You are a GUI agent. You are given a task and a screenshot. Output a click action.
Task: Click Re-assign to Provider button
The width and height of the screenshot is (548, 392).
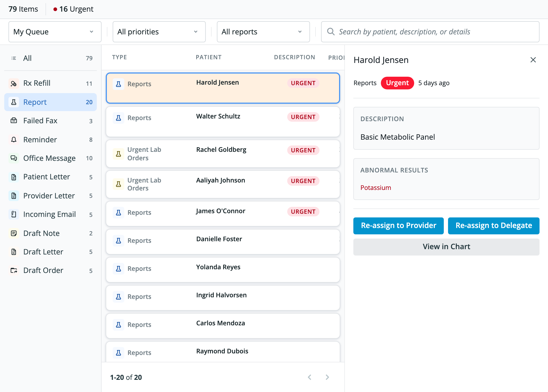pyautogui.click(x=399, y=226)
